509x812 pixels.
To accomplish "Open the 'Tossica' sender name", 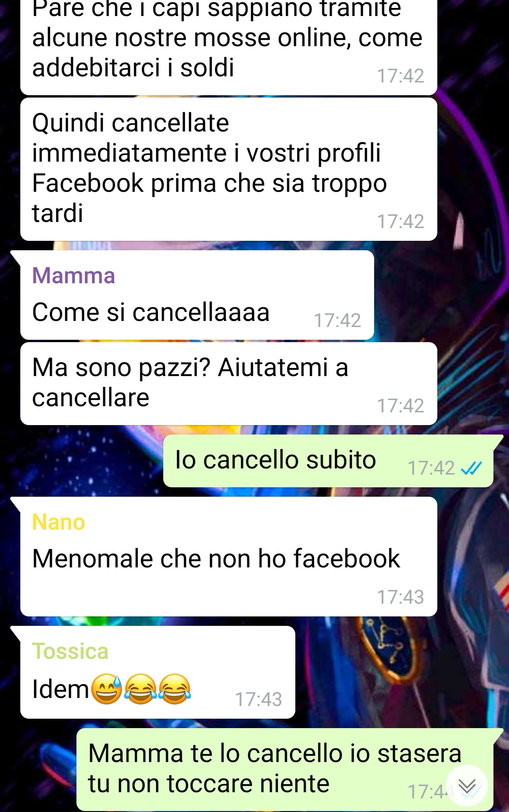I will pyautogui.click(x=70, y=651).
